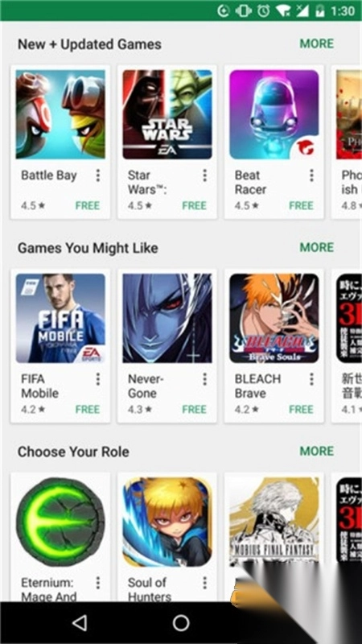View MORE in Choose Your Role
Screen dimensions: 362x644
(317, 451)
